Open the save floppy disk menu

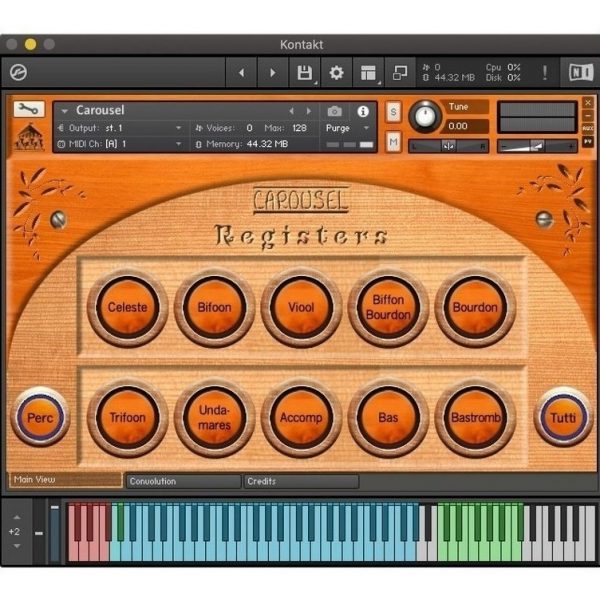(305, 73)
